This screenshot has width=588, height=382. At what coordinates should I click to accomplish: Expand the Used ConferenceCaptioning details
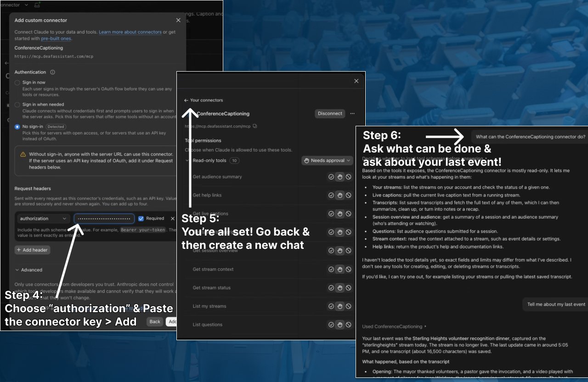click(394, 326)
